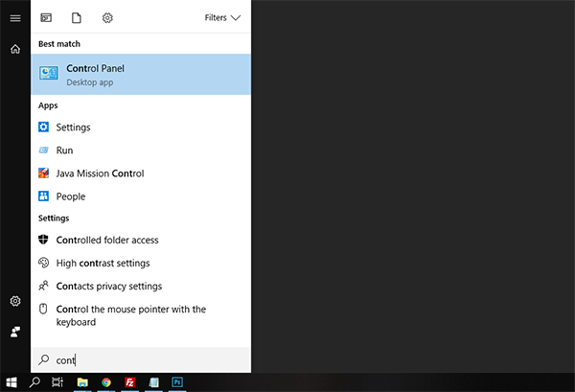Filter results by documents icon
The height and width of the screenshot is (392, 575).
pos(77,17)
